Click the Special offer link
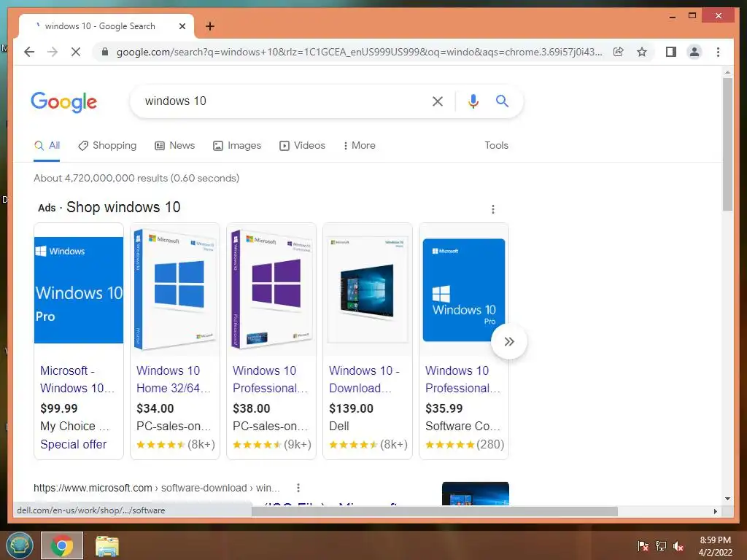The image size is (747, 560). [x=74, y=444]
